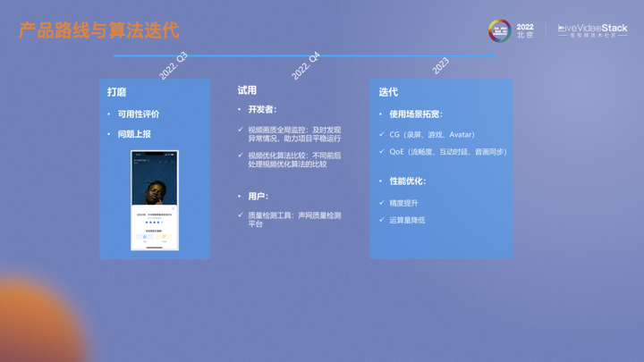The image size is (644, 362).
Task: Close the rating popup in phone mockup
Action: 173,208
